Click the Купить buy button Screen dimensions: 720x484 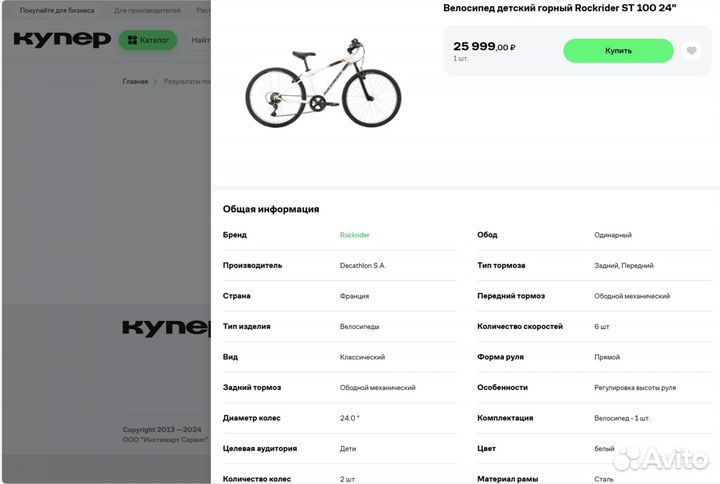pos(618,51)
